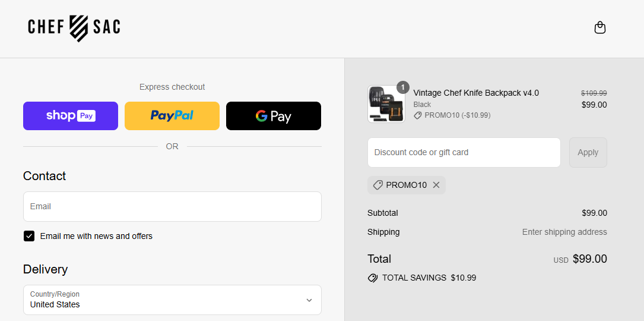Screen dimensions: 644x321
Task: Click the Total Savings tag icon
Action: click(373, 278)
